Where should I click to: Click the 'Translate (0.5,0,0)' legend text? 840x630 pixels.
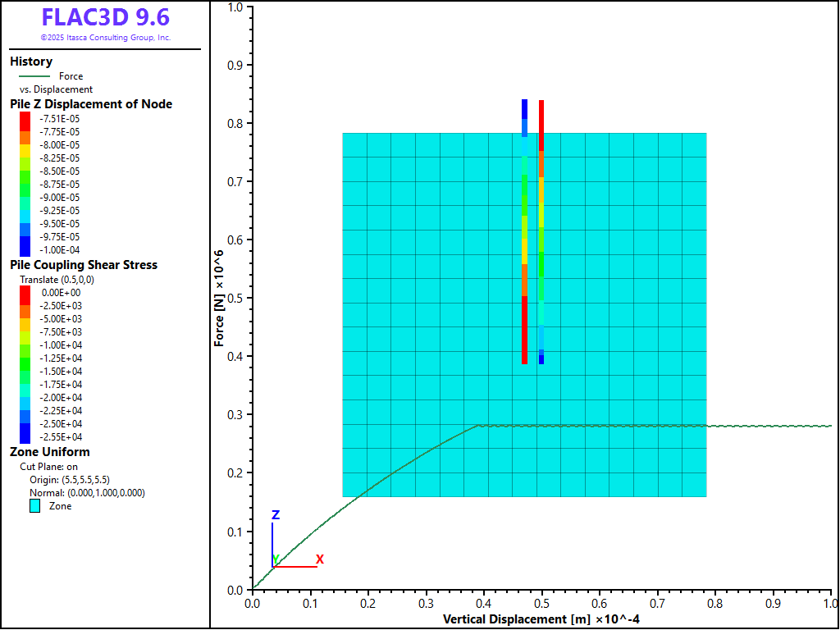[57, 280]
